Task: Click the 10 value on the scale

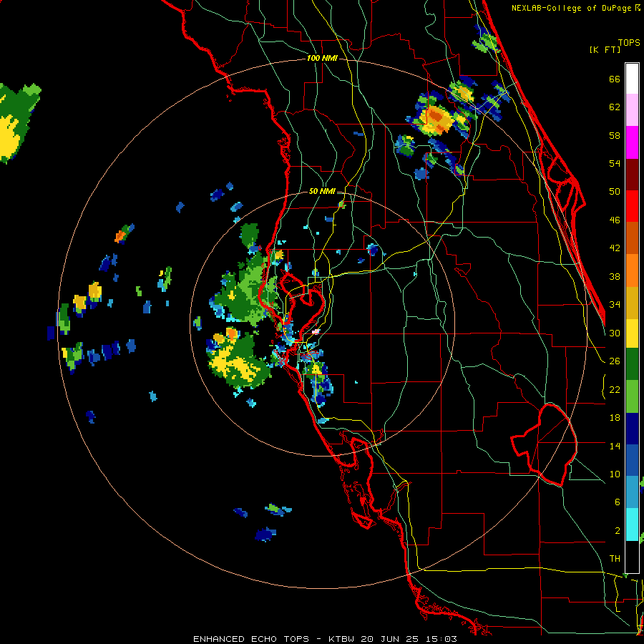Action: [x=615, y=474]
